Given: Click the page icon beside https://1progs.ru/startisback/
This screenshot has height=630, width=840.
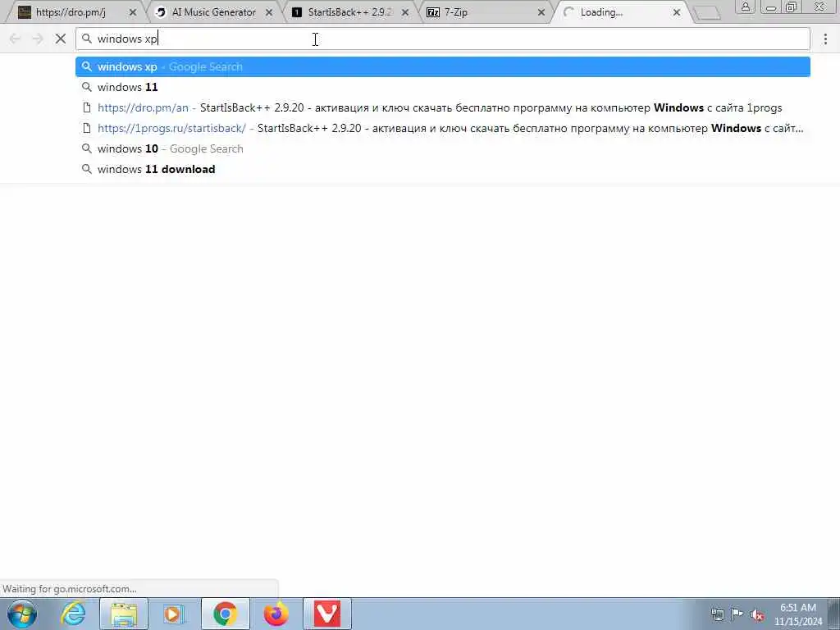Looking at the screenshot, I should 87,128.
